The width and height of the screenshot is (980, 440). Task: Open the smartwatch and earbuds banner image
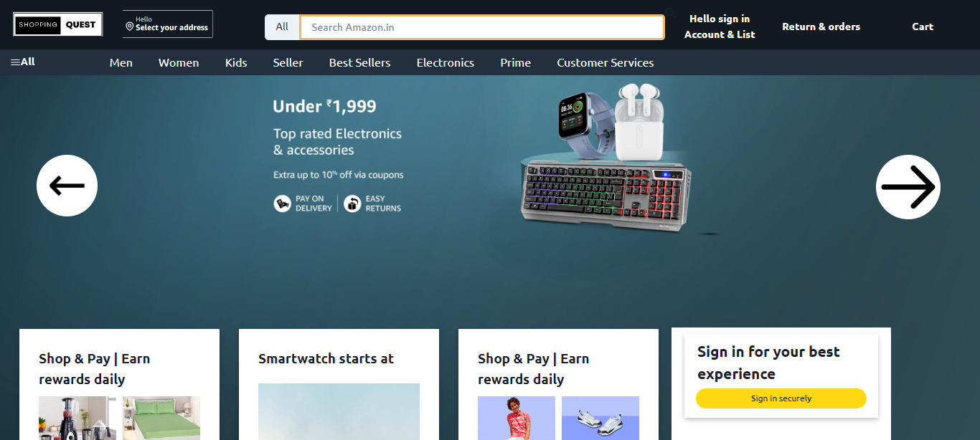607,158
